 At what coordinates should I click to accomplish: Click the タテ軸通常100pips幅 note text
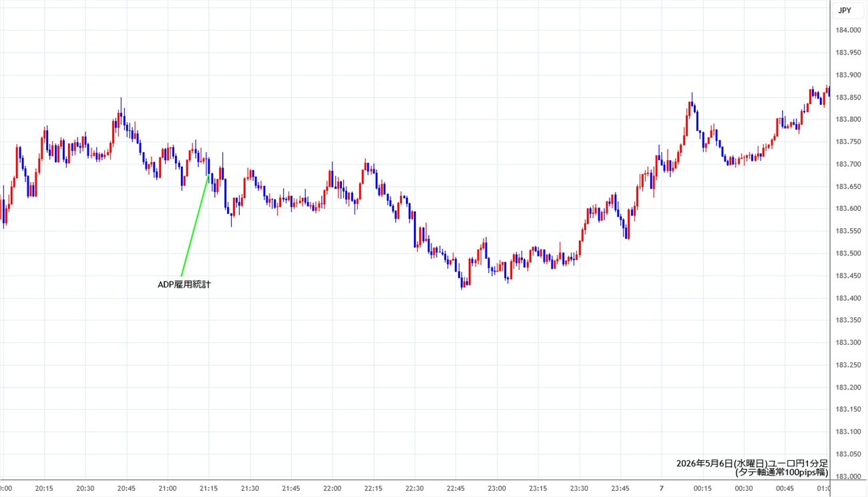[781, 472]
